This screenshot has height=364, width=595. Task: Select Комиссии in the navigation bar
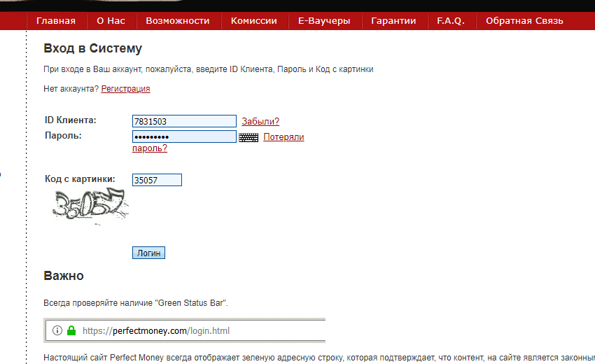point(254,21)
